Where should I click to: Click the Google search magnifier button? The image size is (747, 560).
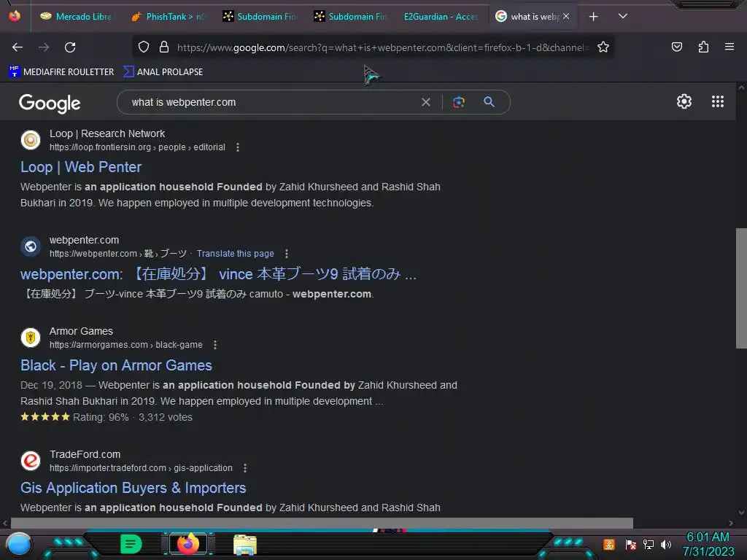(489, 101)
